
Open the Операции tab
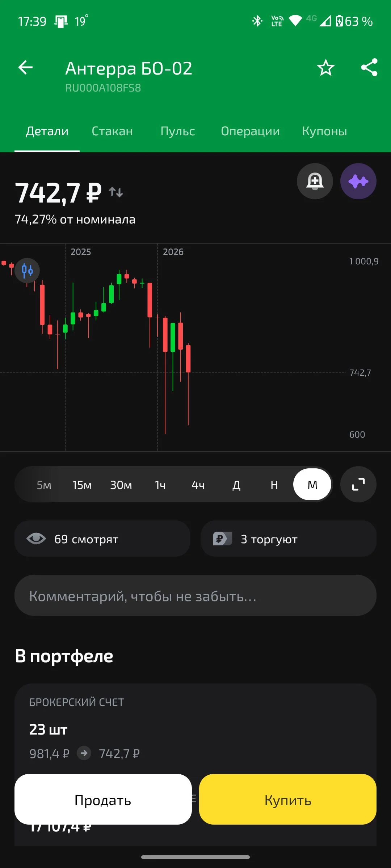pos(251,131)
